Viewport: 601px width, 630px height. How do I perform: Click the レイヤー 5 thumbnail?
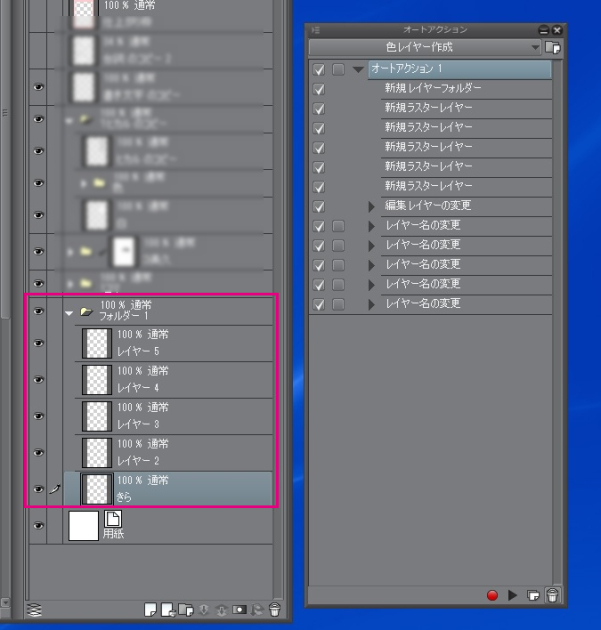[x=97, y=344]
